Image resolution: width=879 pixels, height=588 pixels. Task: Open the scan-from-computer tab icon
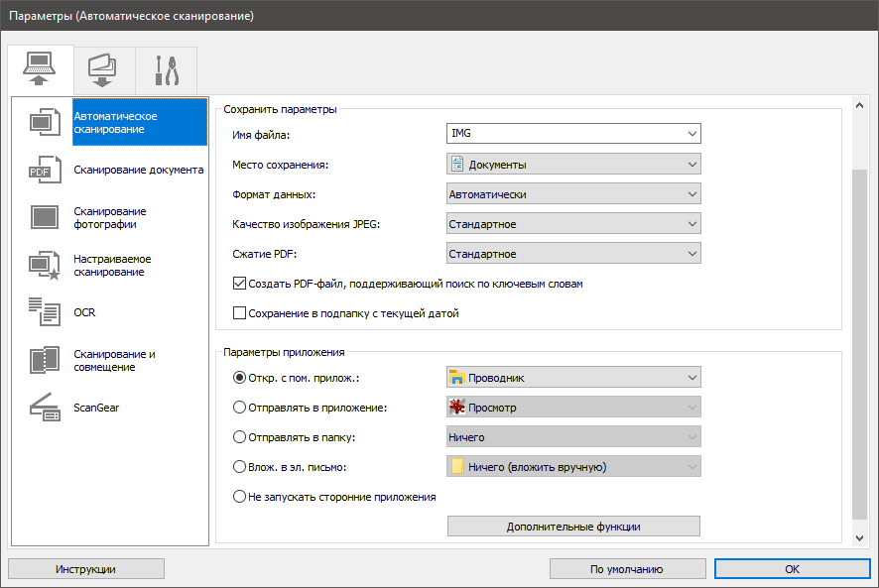pyautogui.click(x=40, y=70)
